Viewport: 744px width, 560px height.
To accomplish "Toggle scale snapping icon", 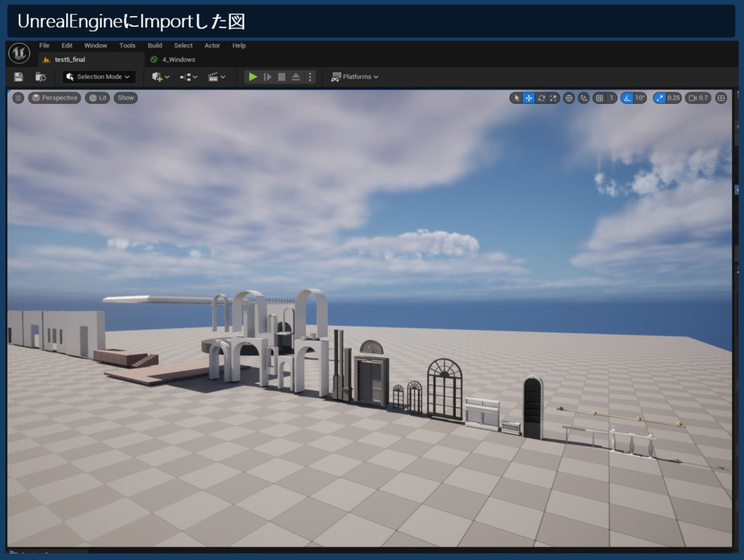I will coord(660,98).
